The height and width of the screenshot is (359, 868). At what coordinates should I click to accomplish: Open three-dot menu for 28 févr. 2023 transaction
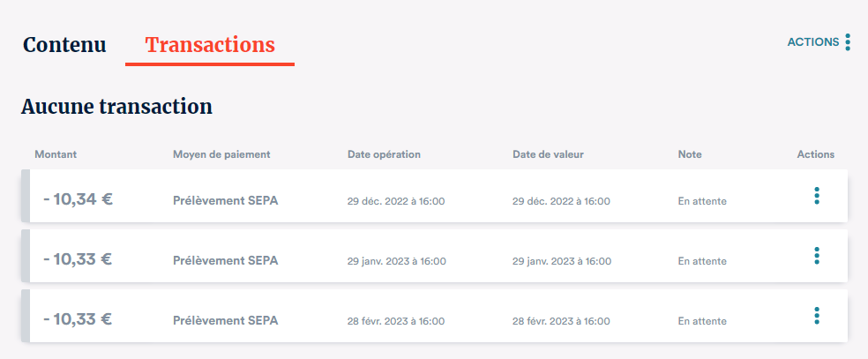tap(817, 316)
